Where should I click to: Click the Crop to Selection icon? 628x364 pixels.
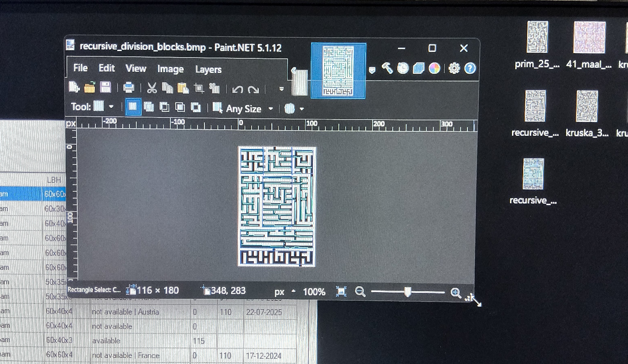pyautogui.click(x=199, y=88)
